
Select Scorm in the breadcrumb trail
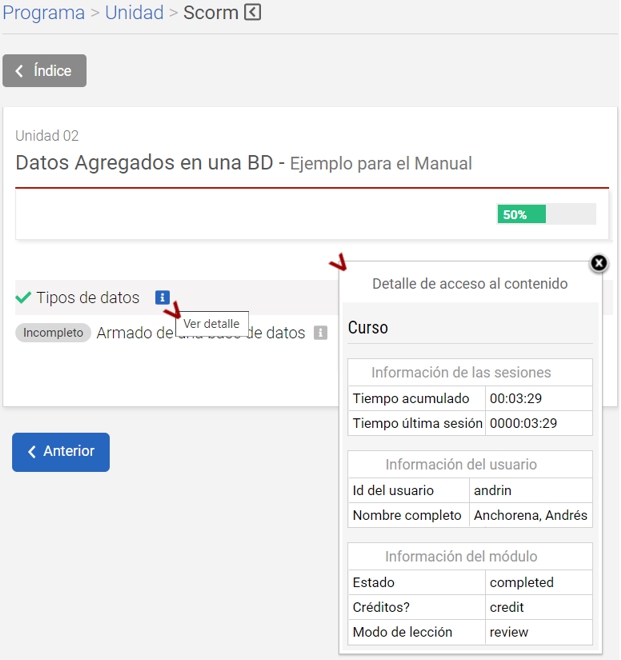(x=210, y=13)
